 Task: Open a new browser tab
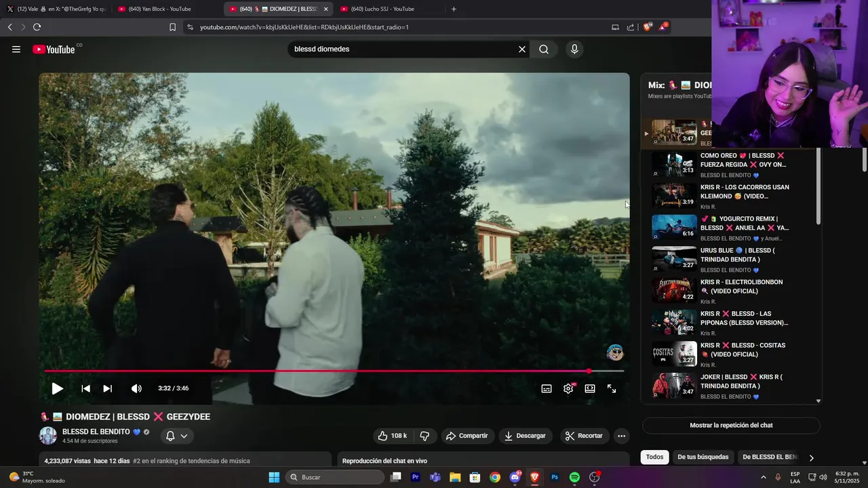click(x=454, y=9)
